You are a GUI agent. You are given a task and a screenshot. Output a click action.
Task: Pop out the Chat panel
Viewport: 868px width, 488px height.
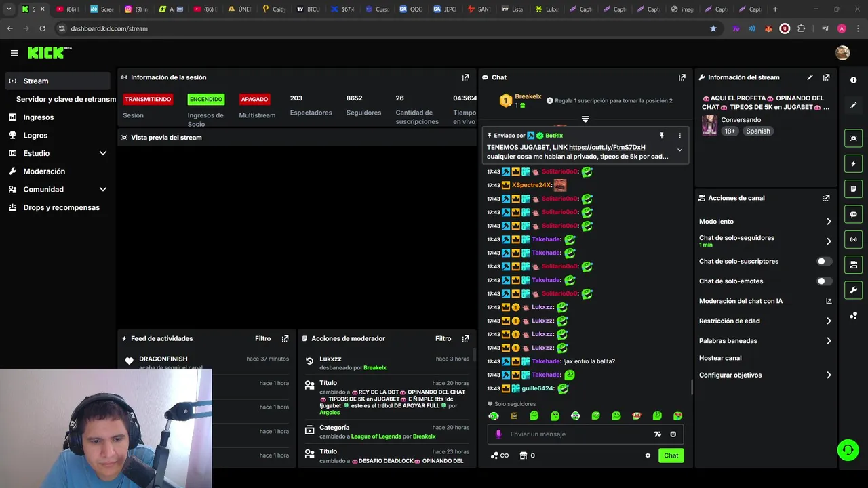tap(682, 77)
